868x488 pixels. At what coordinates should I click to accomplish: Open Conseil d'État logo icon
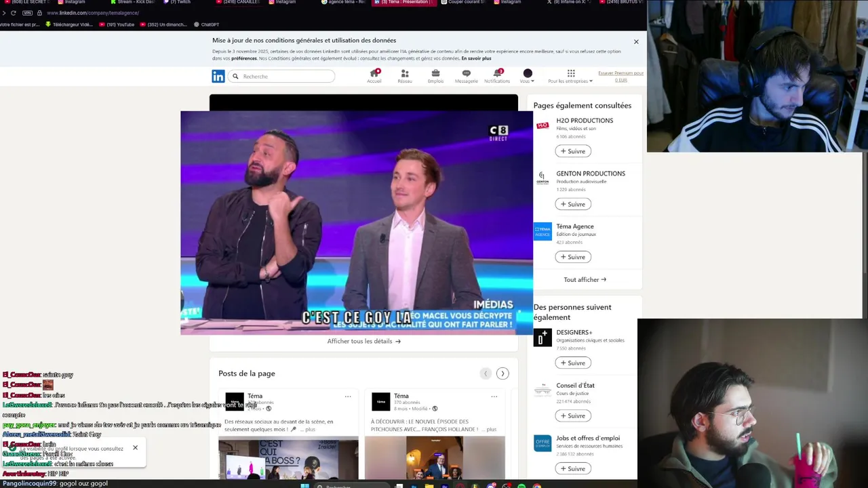point(542,390)
